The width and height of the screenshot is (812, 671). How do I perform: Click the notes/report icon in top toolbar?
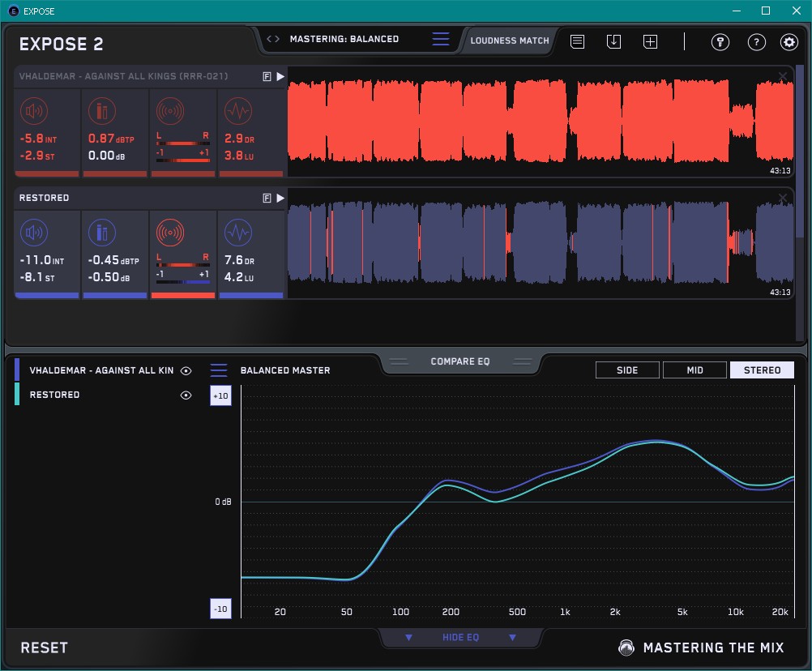[577, 42]
